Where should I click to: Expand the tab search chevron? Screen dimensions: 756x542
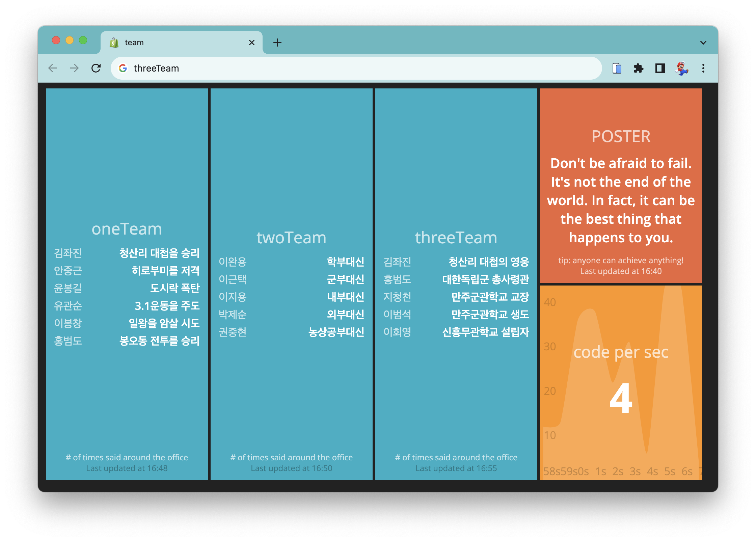(703, 42)
